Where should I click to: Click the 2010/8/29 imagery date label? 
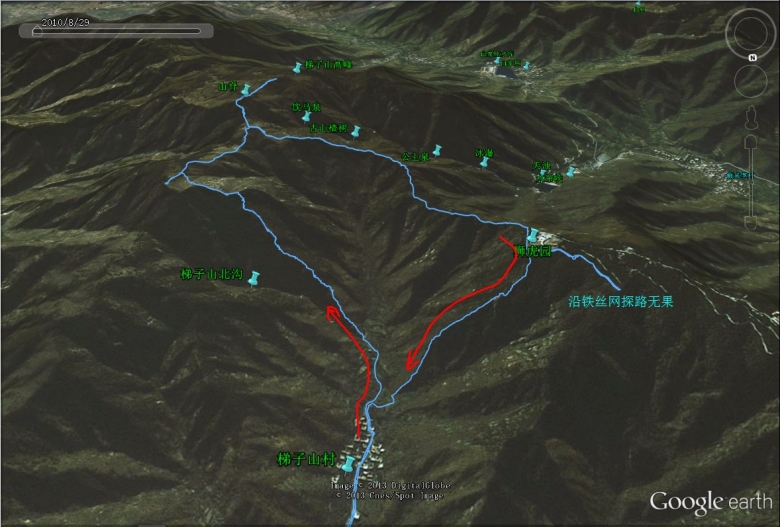point(65,22)
